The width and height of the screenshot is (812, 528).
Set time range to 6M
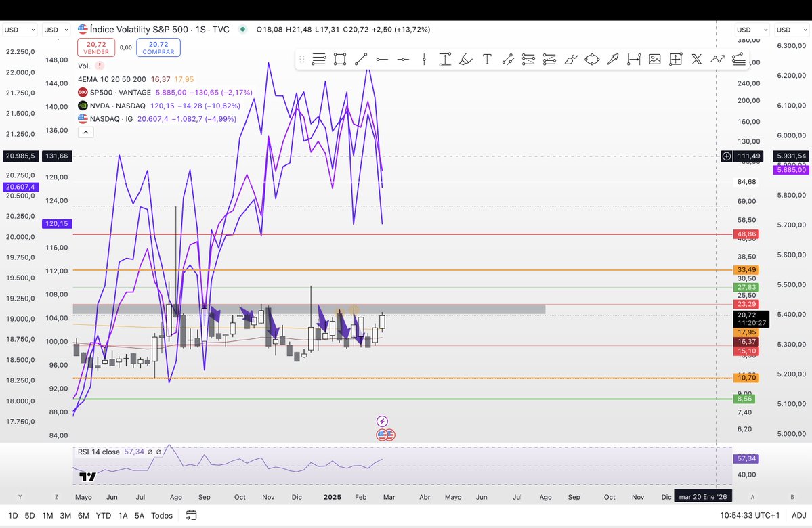[83, 516]
